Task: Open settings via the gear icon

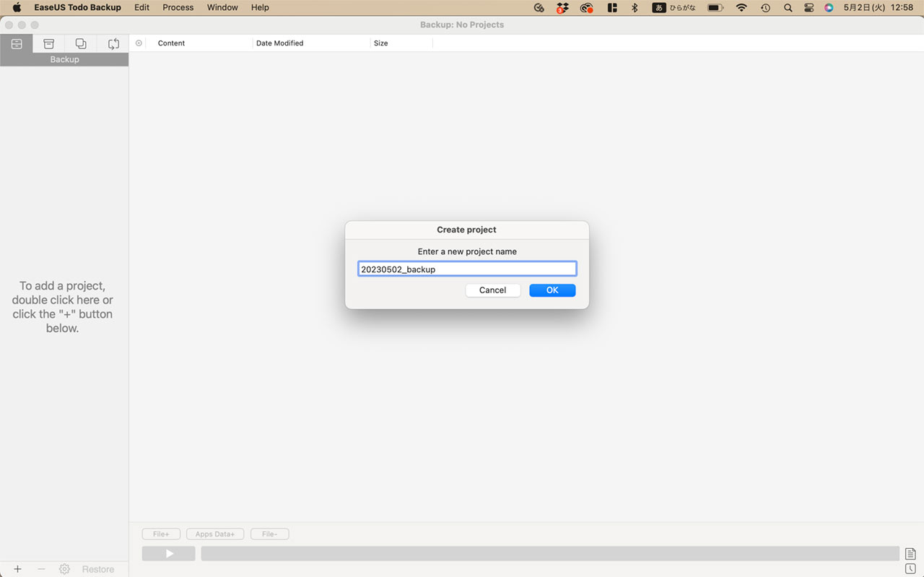Action: [64, 569]
